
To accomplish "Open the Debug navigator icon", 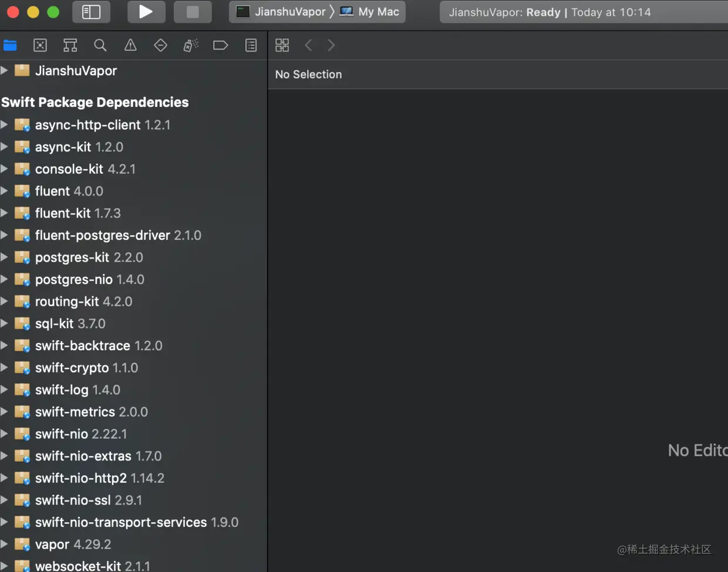I will pyautogui.click(x=191, y=45).
